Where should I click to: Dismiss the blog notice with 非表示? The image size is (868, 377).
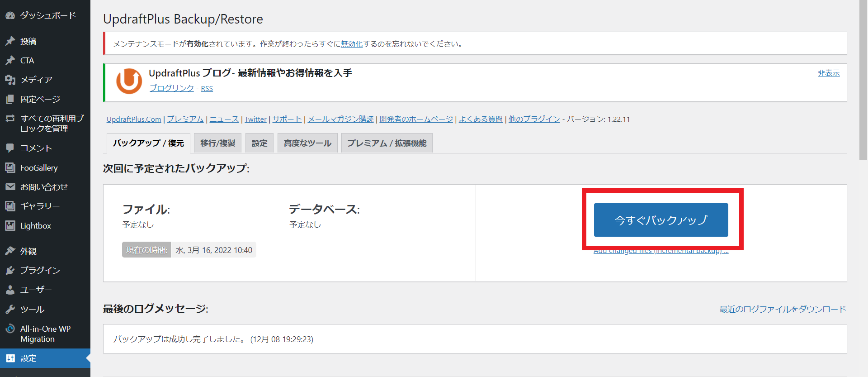click(829, 73)
